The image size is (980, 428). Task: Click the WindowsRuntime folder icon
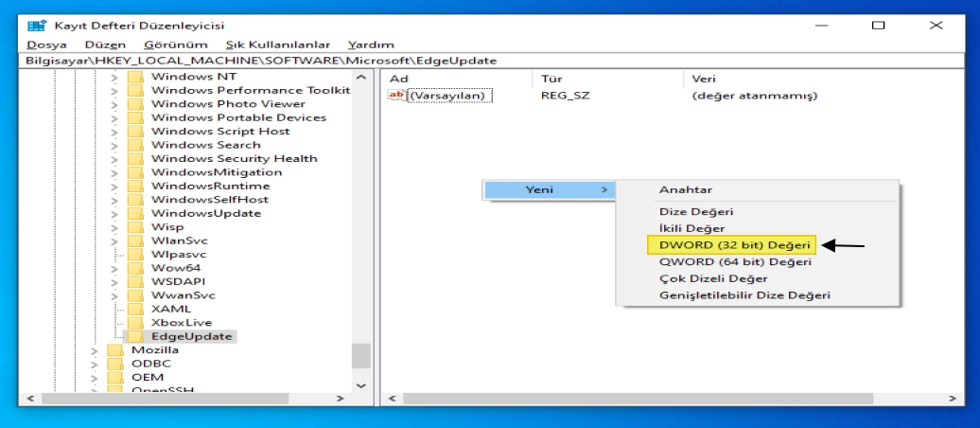tap(135, 186)
